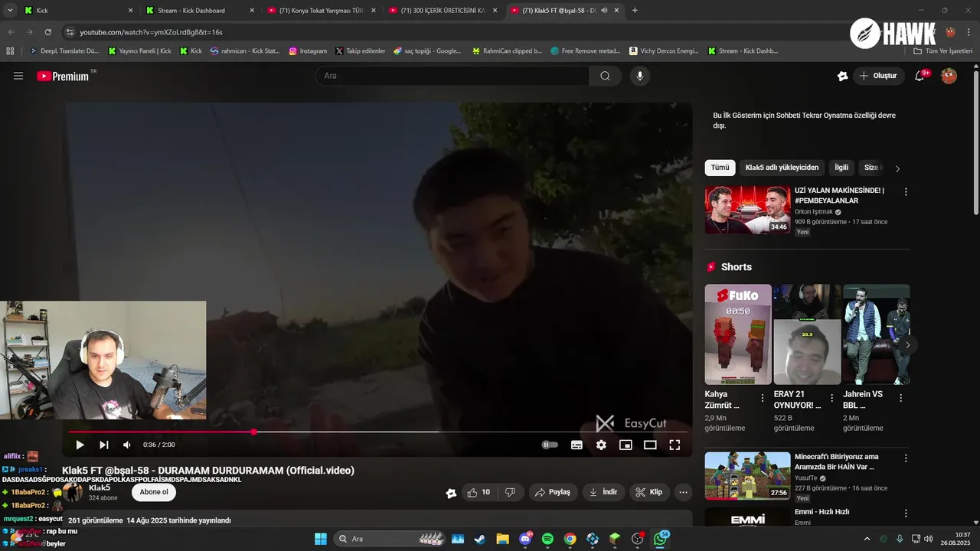
Task: Open Minecraft'ı Bitiriyoruz video thumbnail
Action: (x=747, y=475)
